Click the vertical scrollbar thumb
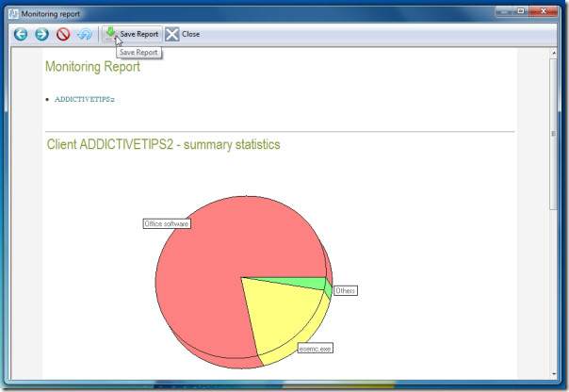This screenshot has width=569, height=392. pyautogui.click(x=554, y=134)
